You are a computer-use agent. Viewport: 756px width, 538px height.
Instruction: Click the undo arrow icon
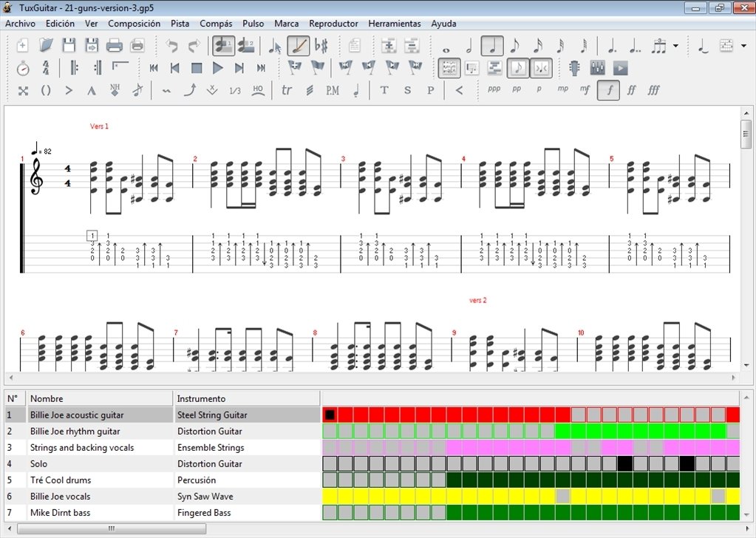[x=171, y=46]
